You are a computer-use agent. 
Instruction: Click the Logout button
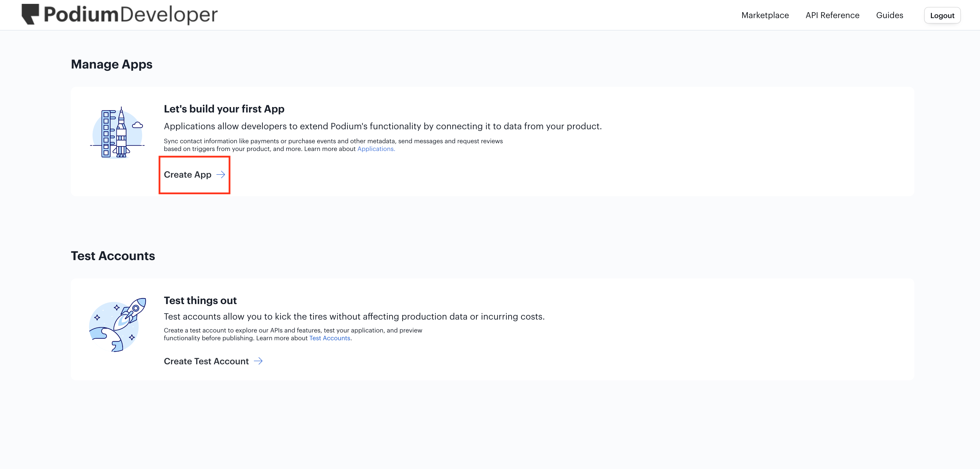tap(942, 16)
